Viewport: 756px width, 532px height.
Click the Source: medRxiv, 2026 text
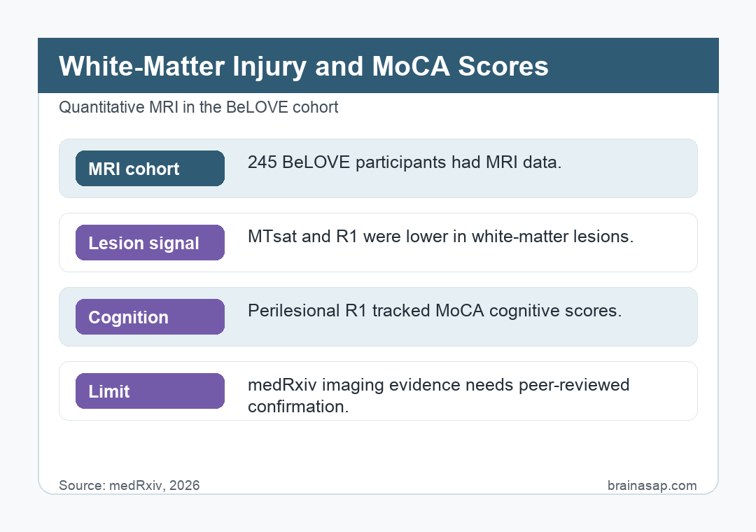click(x=129, y=485)
